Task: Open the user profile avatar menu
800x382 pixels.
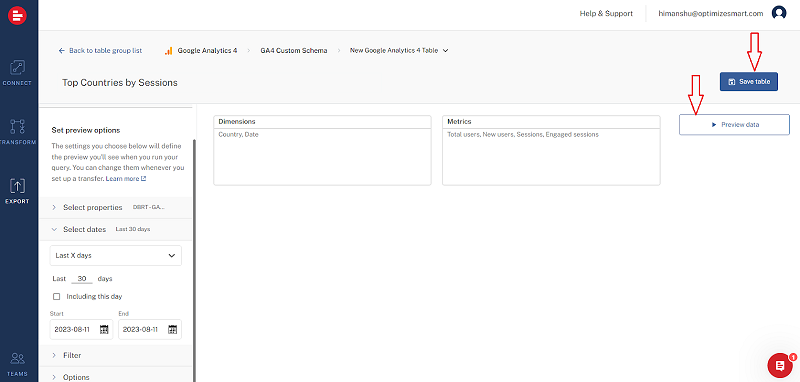Action: coord(779,13)
